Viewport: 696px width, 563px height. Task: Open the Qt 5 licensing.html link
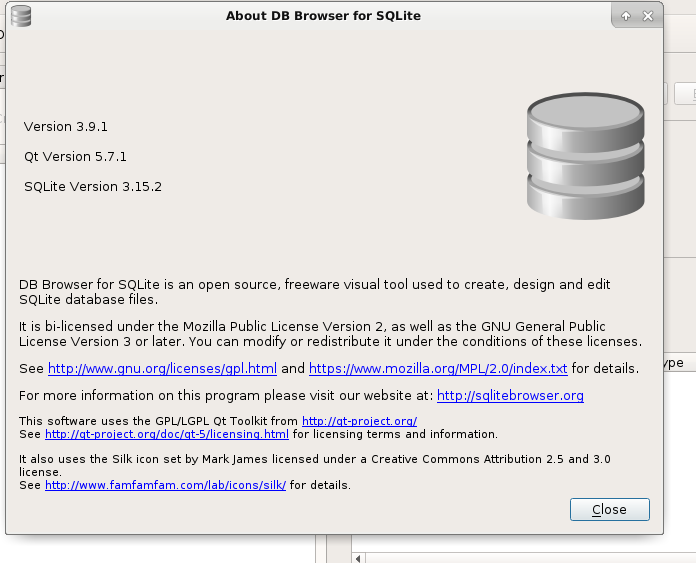(167, 434)
